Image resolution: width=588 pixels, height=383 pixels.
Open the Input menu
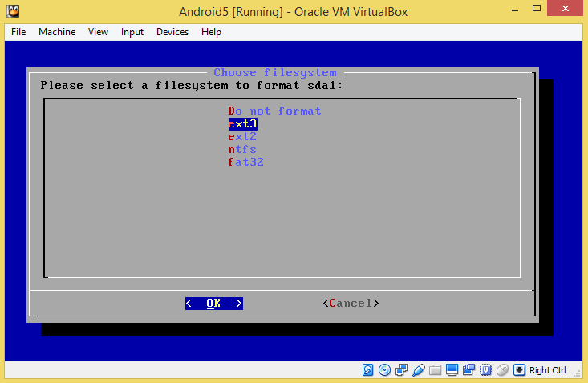coord(132,32)
